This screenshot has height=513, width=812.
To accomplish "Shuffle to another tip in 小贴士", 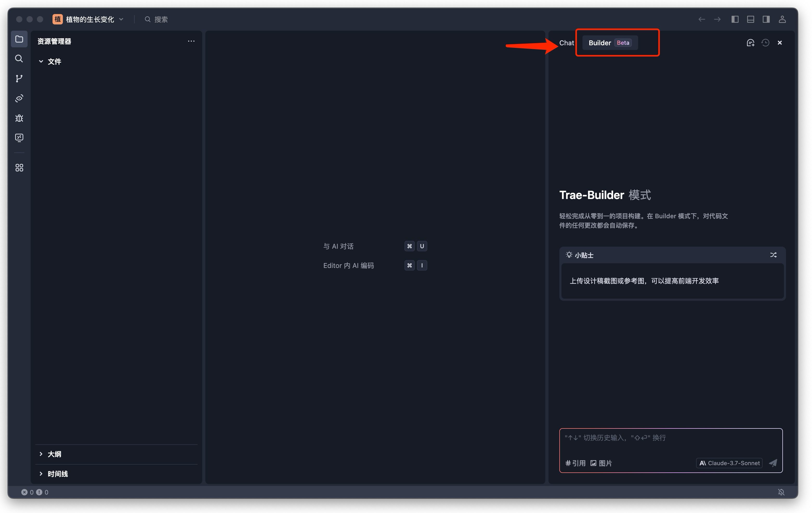I will [773, 255].
